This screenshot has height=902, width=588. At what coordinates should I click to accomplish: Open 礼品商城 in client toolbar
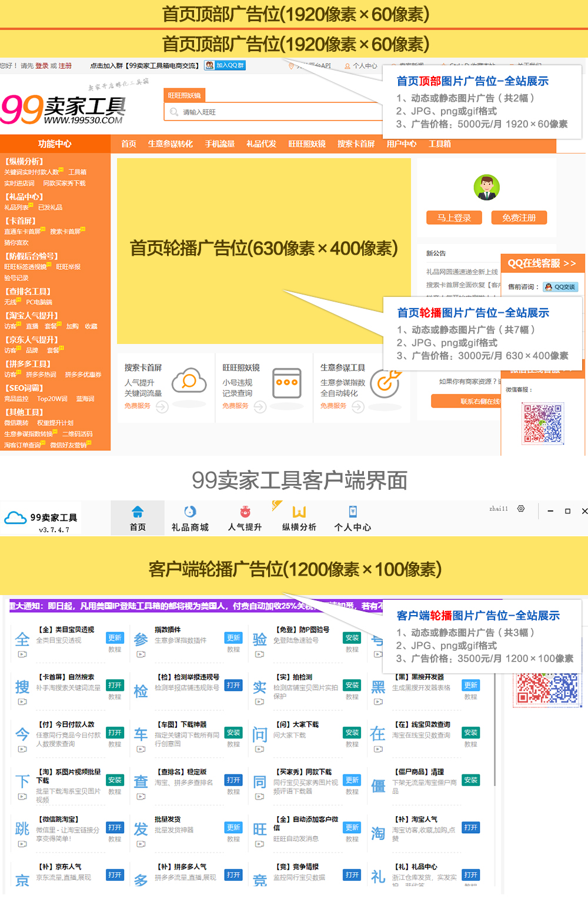click(190, 518)
